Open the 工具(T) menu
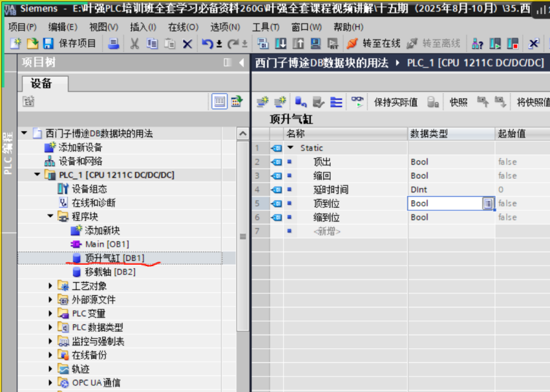This screenshot has width=550, height=392. pos(266,27)
